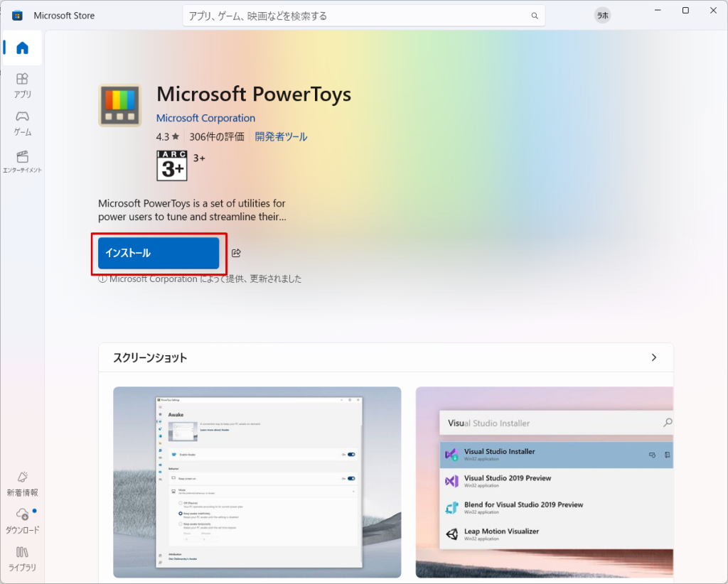This screenshot has height=584, width=728.
Task: Open the ライブラリ in the sidebar
Action: [x=22, y=558]
